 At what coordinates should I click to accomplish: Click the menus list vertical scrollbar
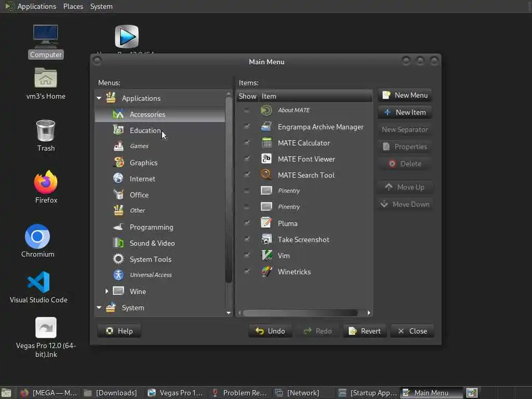coord(229,190)
